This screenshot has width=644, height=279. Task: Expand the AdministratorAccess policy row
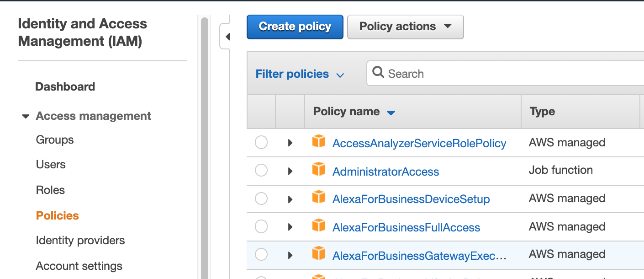(x=290, y=171)
